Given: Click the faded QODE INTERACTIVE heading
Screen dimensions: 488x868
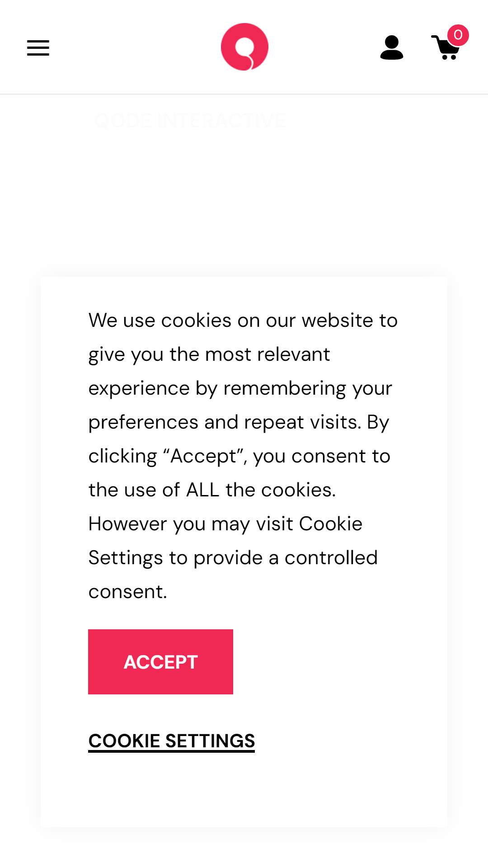Looking at the screenshot, I should 190,121.
